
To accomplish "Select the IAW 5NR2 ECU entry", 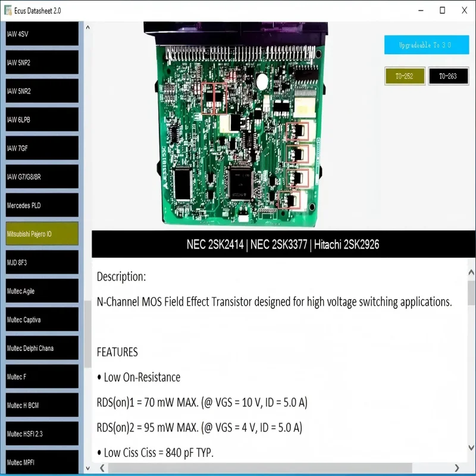I will click(x=40, y=91).
